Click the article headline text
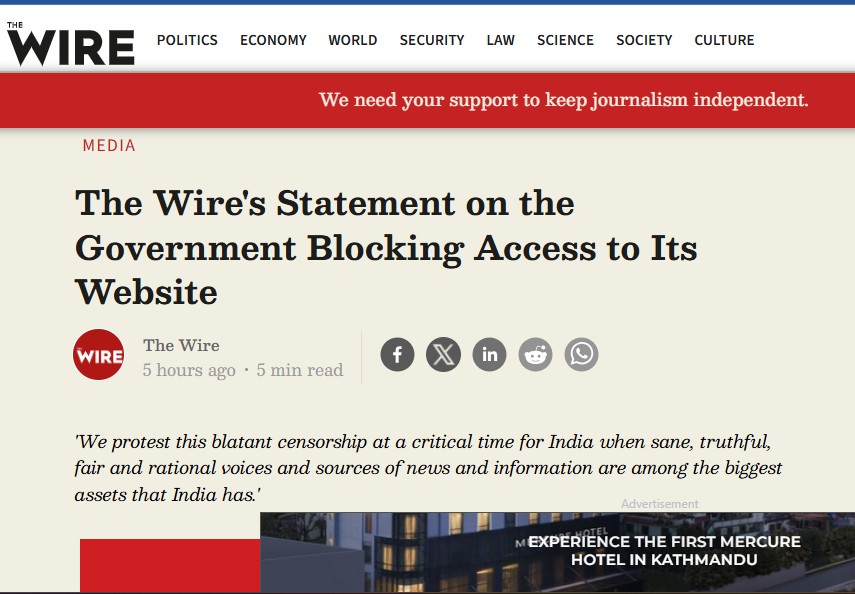The image size is (855, 594). point(386,248)
